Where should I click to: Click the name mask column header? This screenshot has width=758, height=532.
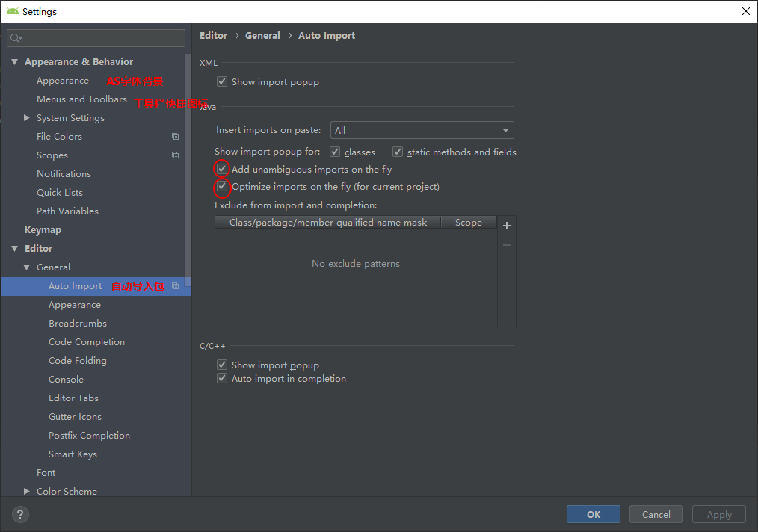pyautogui.click(x=328, y=222)
